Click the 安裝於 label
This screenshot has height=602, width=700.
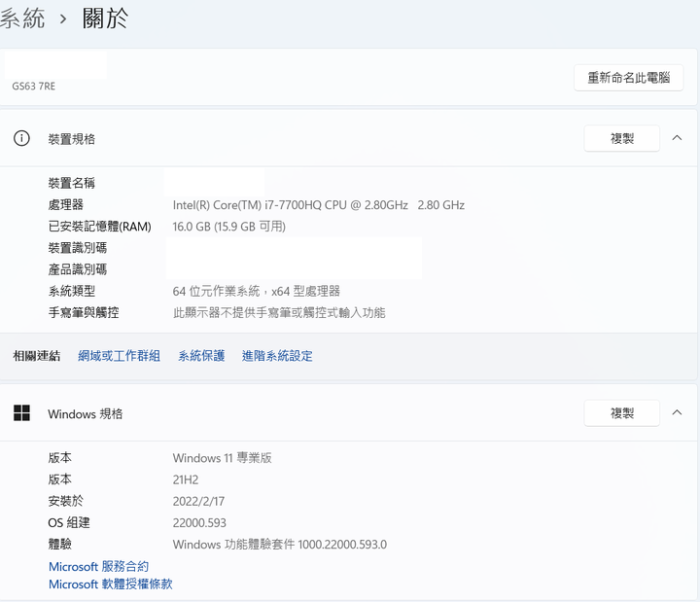click(66, 501)
